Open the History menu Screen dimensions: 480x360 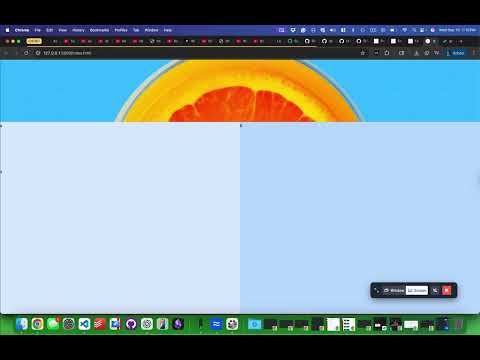78,30
